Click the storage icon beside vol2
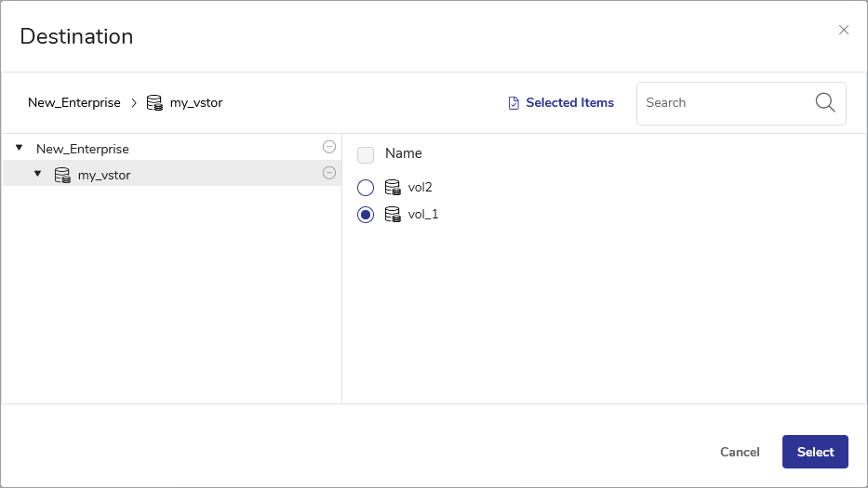Viewport: 868px width, 488px height. tap(393, 188)
